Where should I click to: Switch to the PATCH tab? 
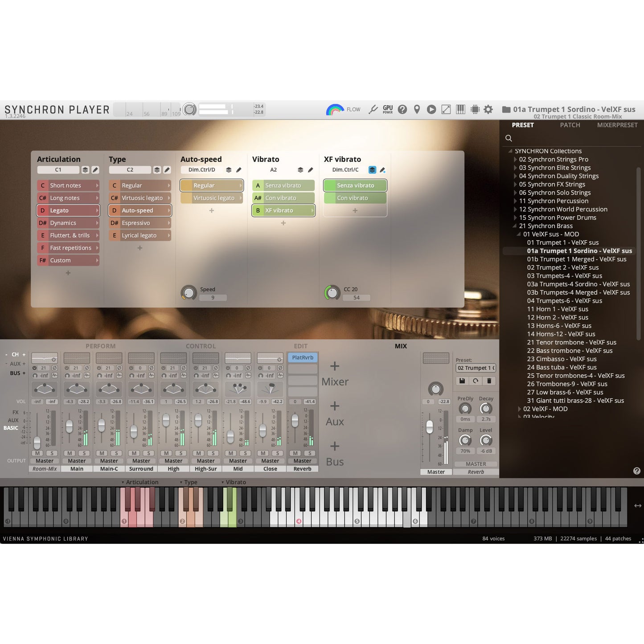(570, 125)
